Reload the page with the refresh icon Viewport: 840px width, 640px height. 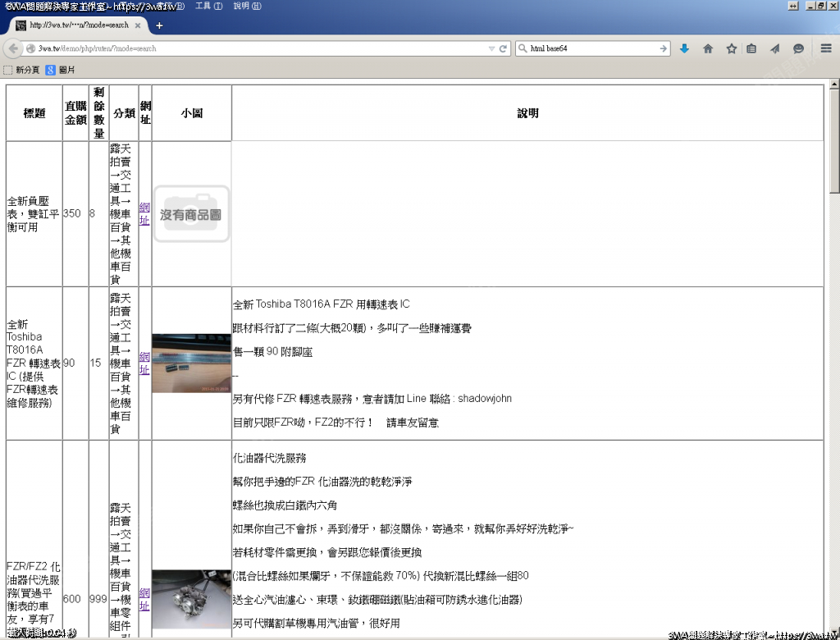click(503, 48)
